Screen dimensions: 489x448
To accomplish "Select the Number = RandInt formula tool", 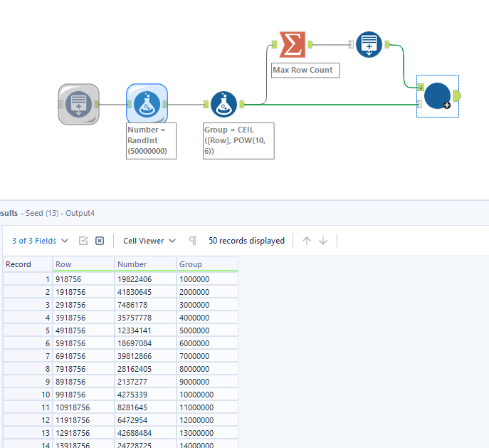I will [x=147, y=104].
